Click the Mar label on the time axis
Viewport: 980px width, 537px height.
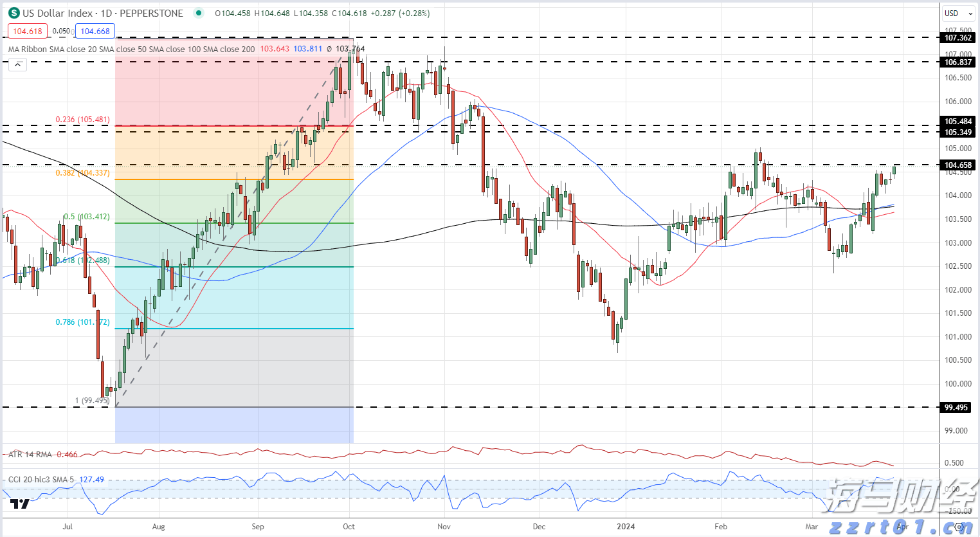(x=812, y=527)
